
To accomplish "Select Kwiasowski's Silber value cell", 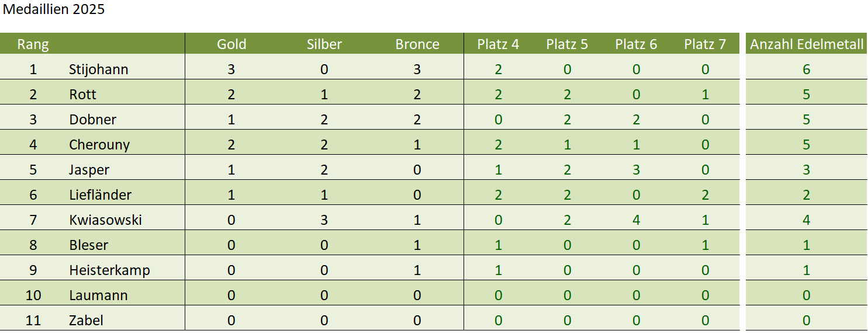I will [x=324, y=220].
